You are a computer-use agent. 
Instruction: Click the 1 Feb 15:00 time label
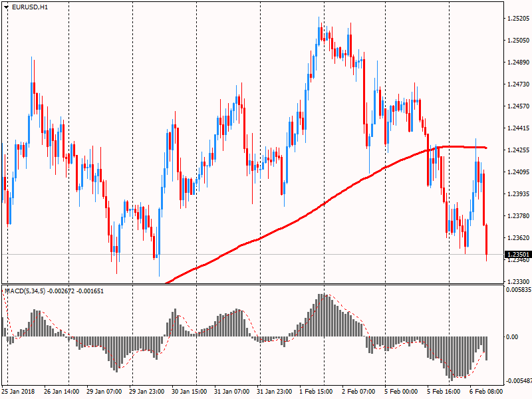(318, 391)
